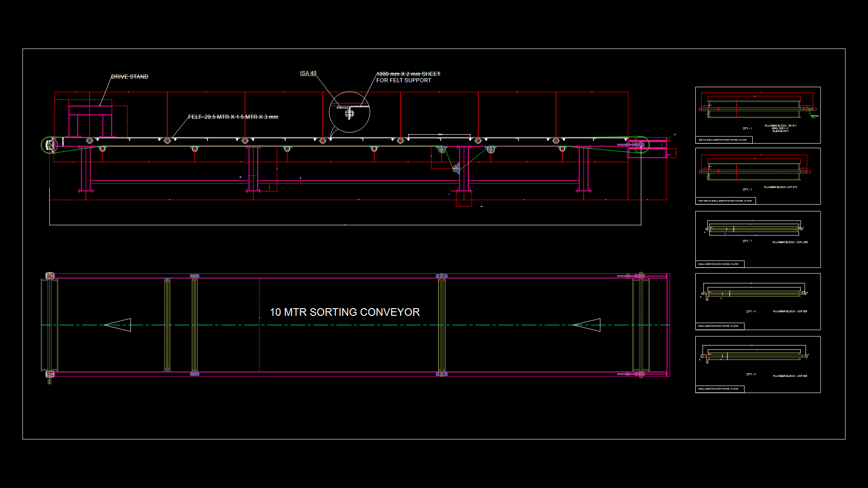Select the 1000 mm X 2 mm SHEET note
Screen dimensions: 868x488
(x=408, y=74)
